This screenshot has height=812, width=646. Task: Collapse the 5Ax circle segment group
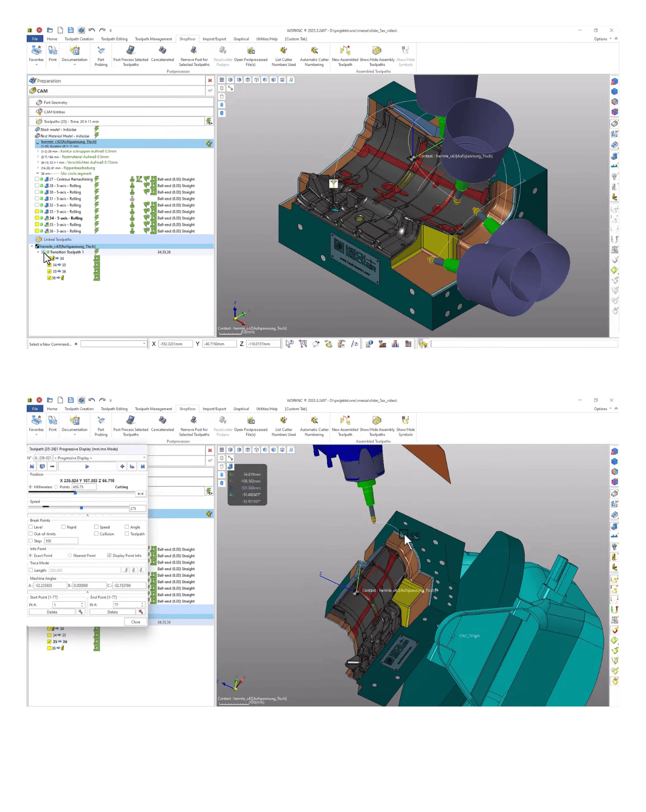click(x=38, y=173)
